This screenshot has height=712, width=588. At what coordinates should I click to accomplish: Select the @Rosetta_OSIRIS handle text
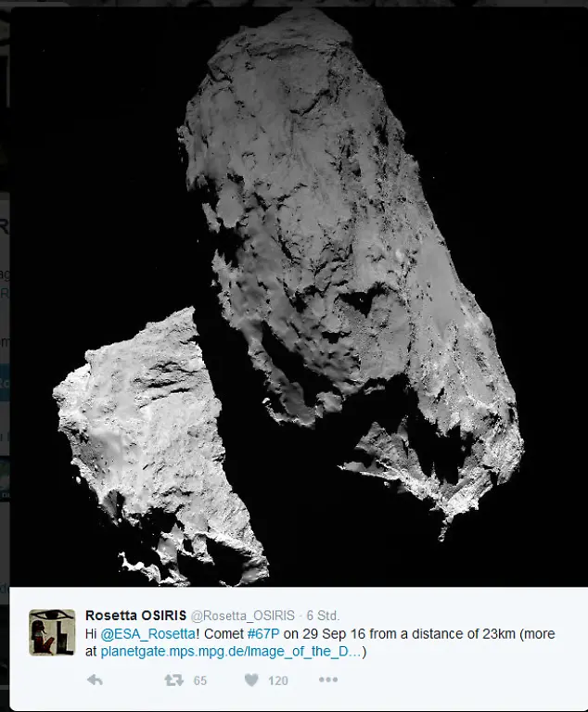point(243,616)
